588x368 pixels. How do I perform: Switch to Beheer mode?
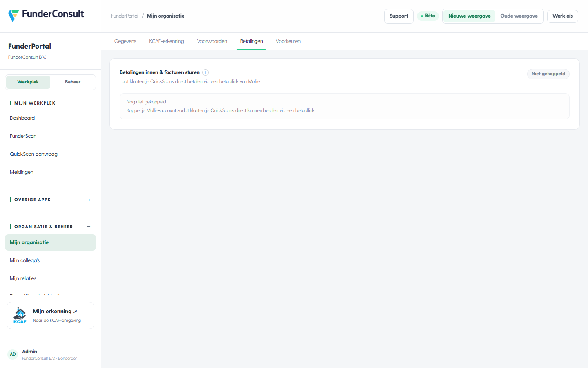tap(73, 82)
